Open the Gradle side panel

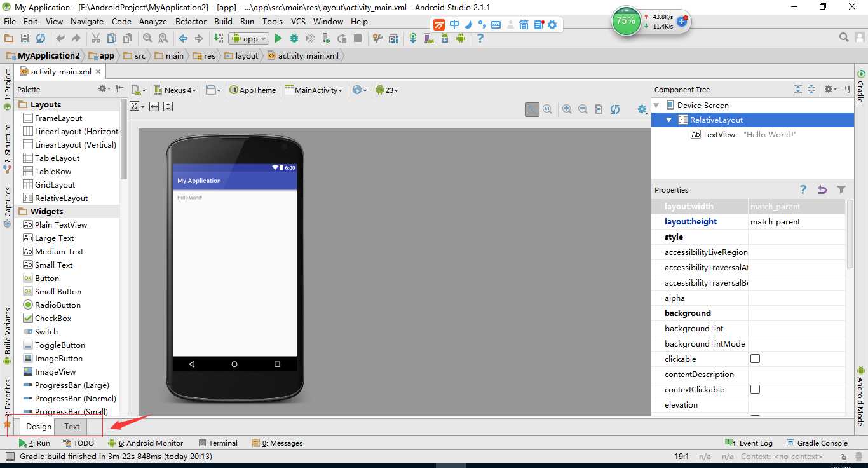point(860,85)
